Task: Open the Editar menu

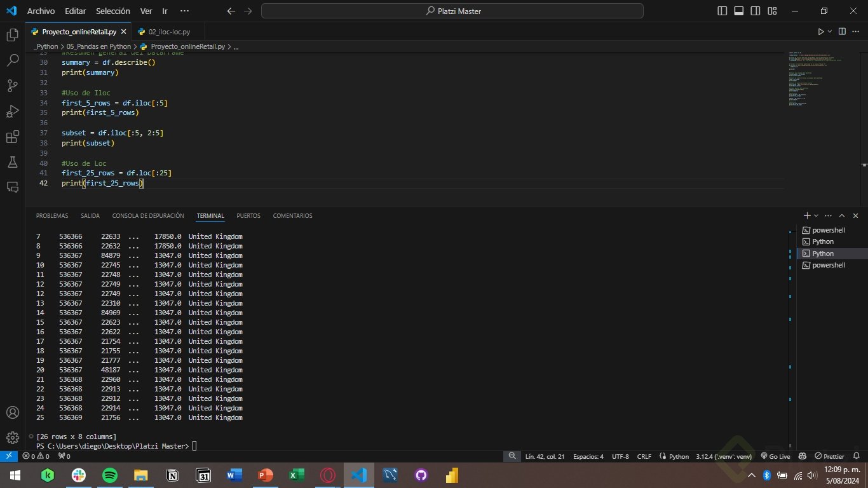Action: point(75,11)
